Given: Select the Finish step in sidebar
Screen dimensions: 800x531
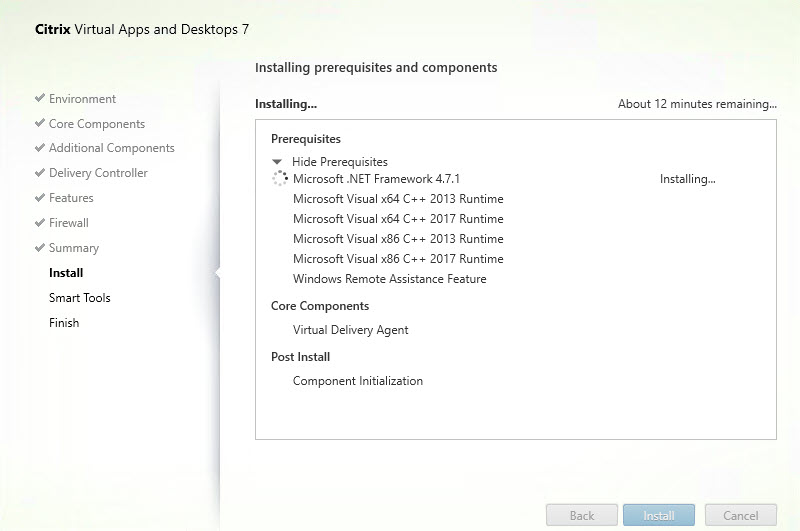Looking at the screenshot, I should [64, 323].
